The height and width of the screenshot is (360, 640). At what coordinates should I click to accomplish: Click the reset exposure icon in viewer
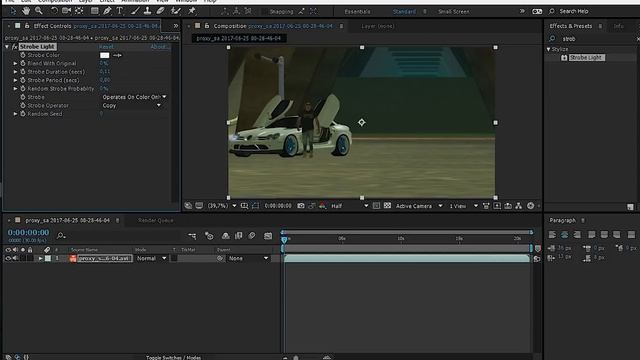pos(530,206)
